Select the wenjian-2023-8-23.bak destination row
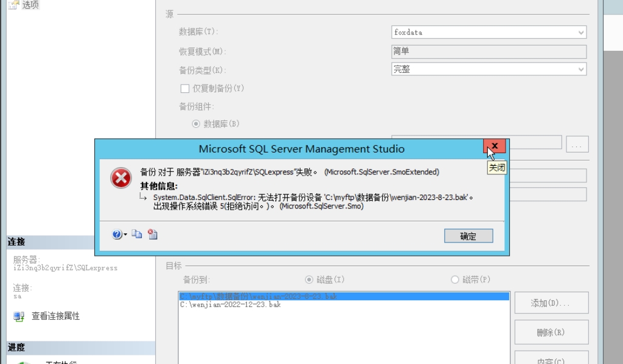Screen dimensions: 623x364 coord(344,296)
